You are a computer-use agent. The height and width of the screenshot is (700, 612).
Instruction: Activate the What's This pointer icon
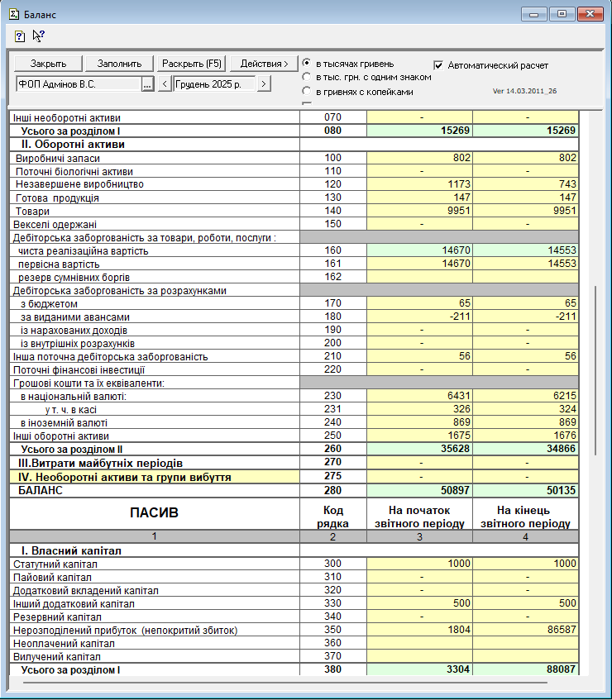pyautogui.click(x=38, y=36)
